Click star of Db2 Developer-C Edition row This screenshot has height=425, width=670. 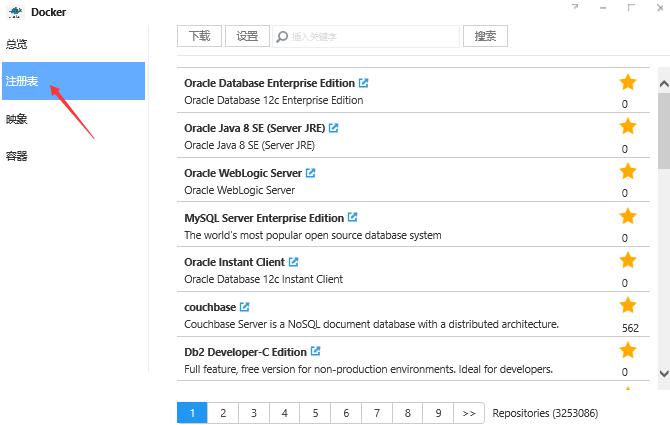click(x=628, y=350)
